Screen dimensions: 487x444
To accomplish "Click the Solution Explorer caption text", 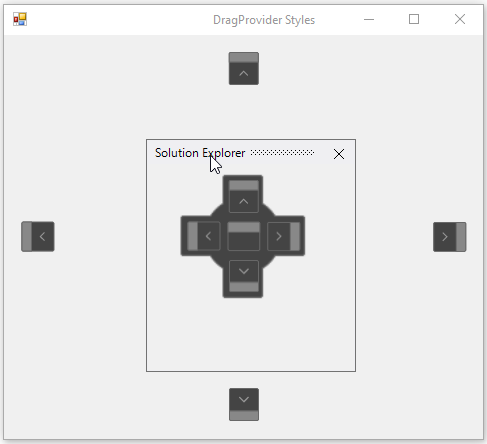I will [x=200, y=153].
